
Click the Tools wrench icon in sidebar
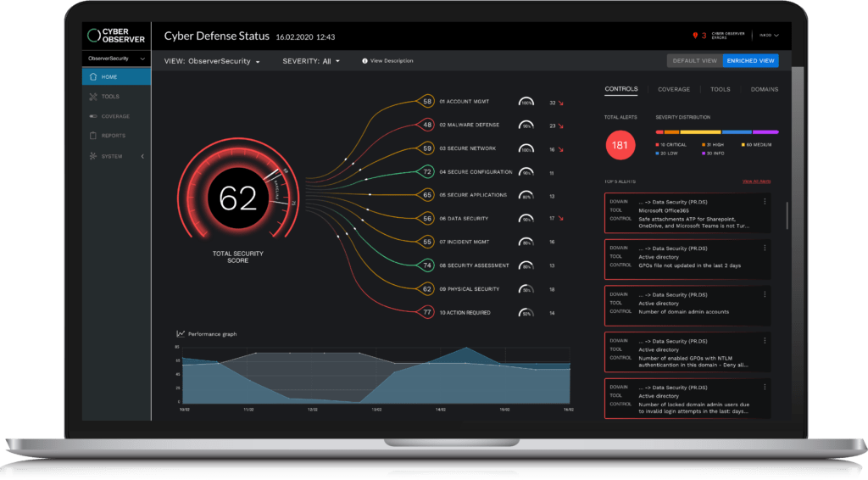tap(94, 97)
